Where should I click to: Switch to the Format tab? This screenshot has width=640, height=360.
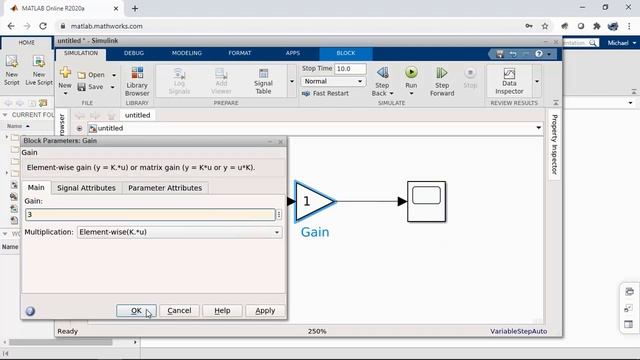click(240, 53)
